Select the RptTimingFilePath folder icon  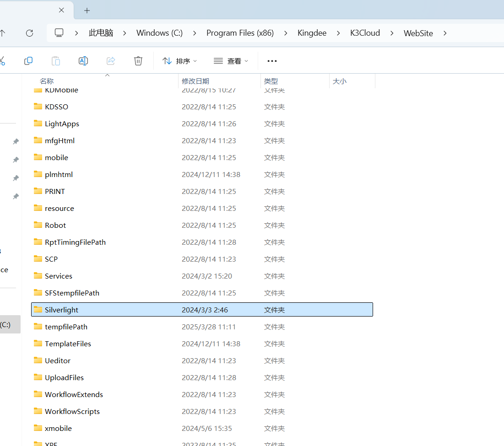point(38,242)
